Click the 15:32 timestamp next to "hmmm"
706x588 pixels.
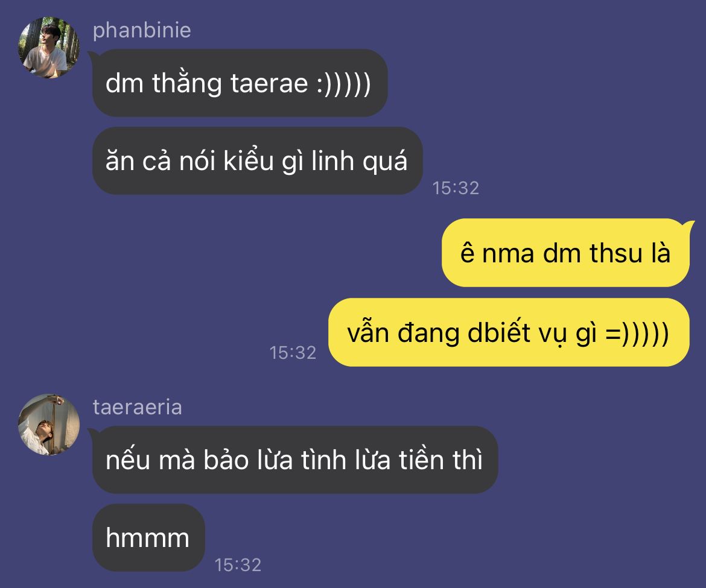pos(238,564)
